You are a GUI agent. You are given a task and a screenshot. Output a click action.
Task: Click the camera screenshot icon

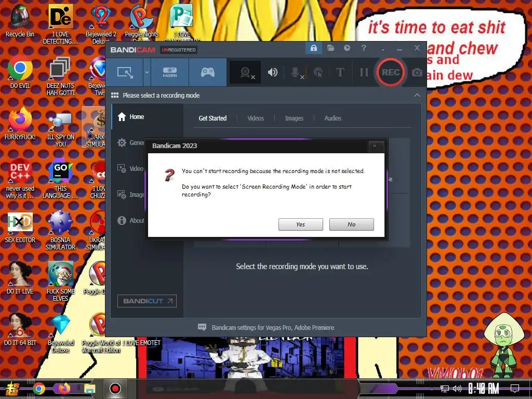tap(417, 72)
